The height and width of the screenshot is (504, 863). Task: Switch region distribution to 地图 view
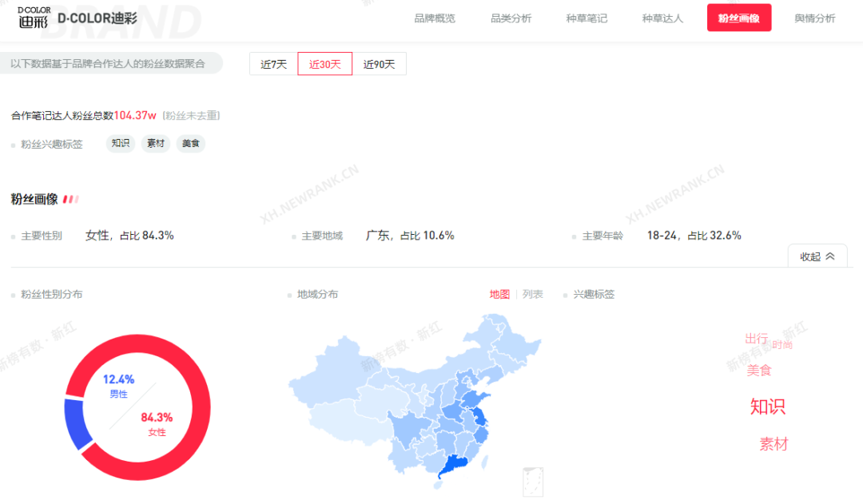[x=499, y=294]
